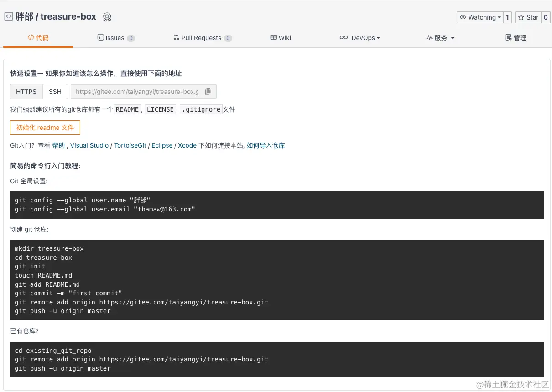
Task: Open the Xcode link
Action: click(x=187, y=145)
